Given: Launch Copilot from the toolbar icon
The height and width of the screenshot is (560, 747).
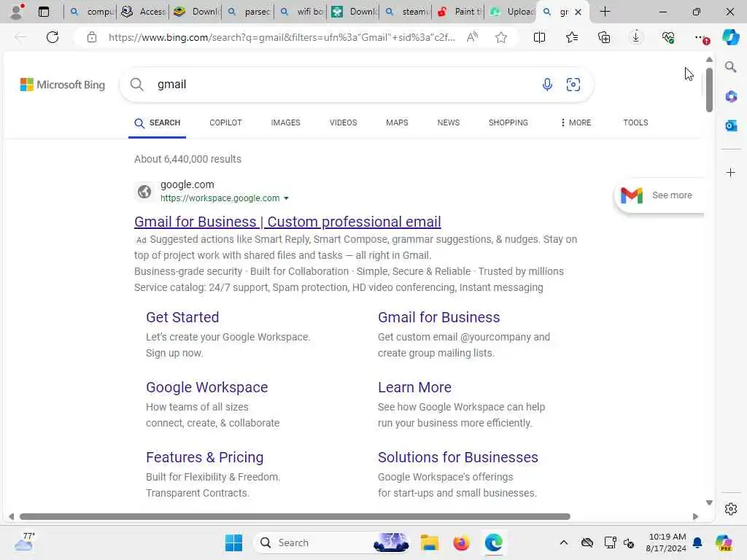Looking at the screenshot, I should [x=730, y=37].
